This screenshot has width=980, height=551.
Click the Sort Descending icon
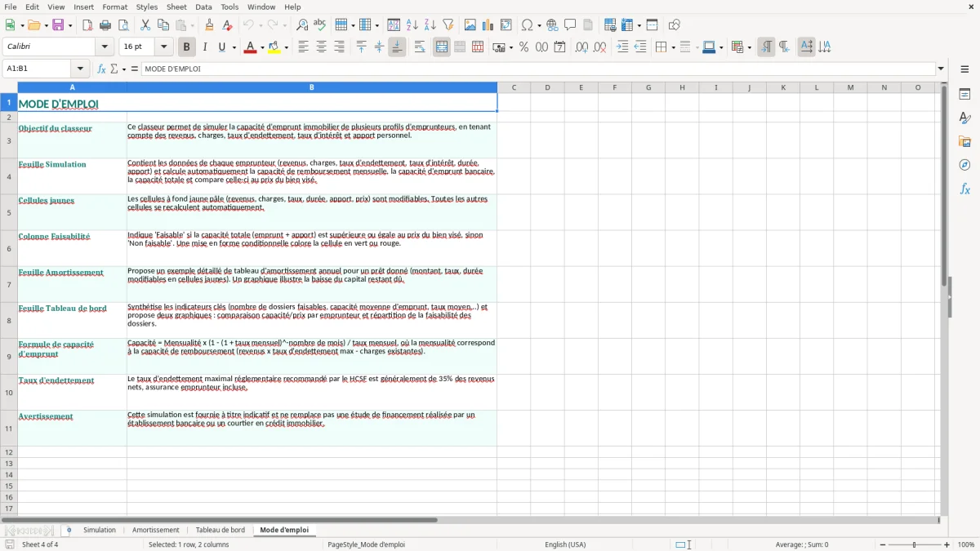[x=430, y=25]
